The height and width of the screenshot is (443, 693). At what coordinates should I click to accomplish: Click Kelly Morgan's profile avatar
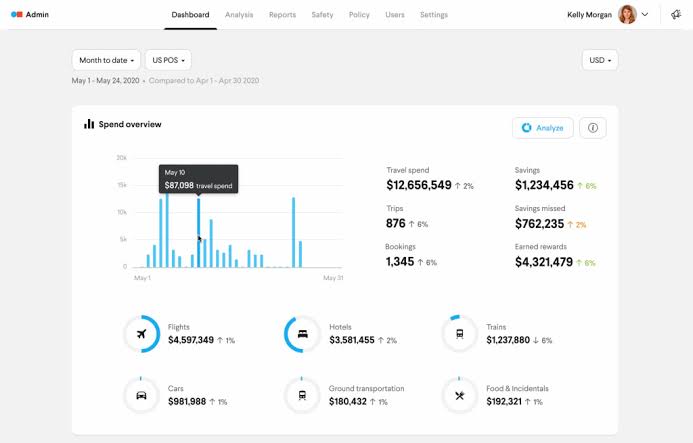pyautogui.click(x=627, y=15)
